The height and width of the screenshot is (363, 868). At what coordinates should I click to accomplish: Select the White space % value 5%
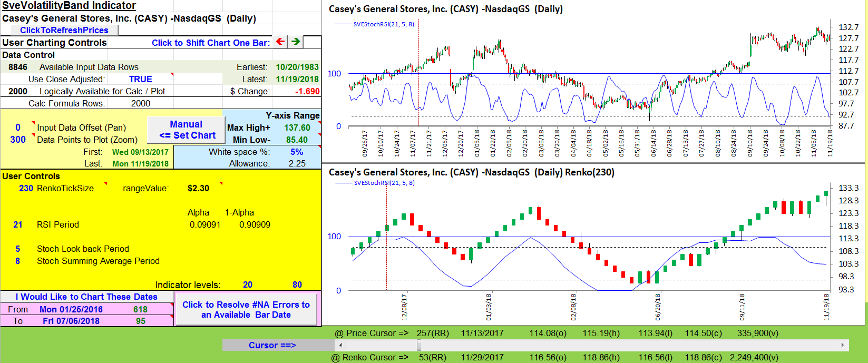click(x=297, y=152)
